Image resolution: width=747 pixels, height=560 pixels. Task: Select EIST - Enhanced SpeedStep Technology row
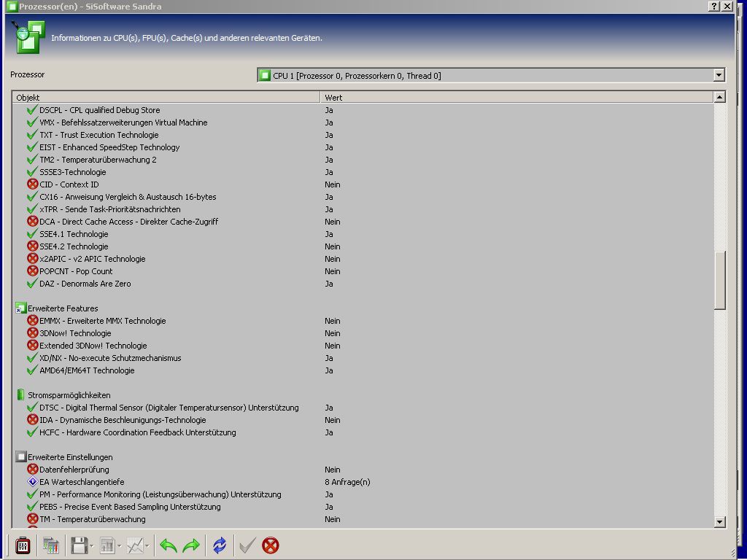click(109, 147)
